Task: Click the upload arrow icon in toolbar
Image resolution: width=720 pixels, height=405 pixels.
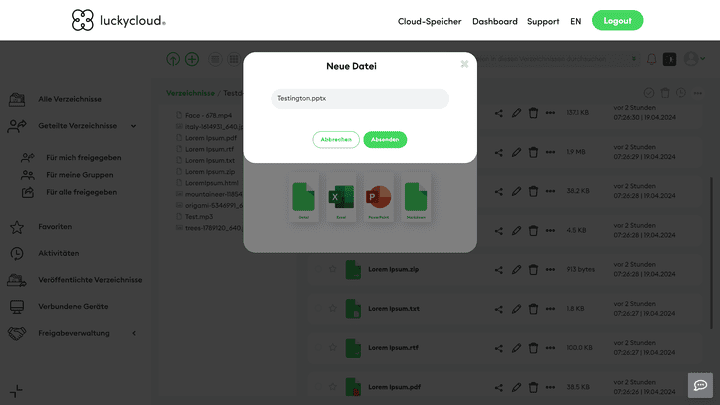Action: (173, 59)
